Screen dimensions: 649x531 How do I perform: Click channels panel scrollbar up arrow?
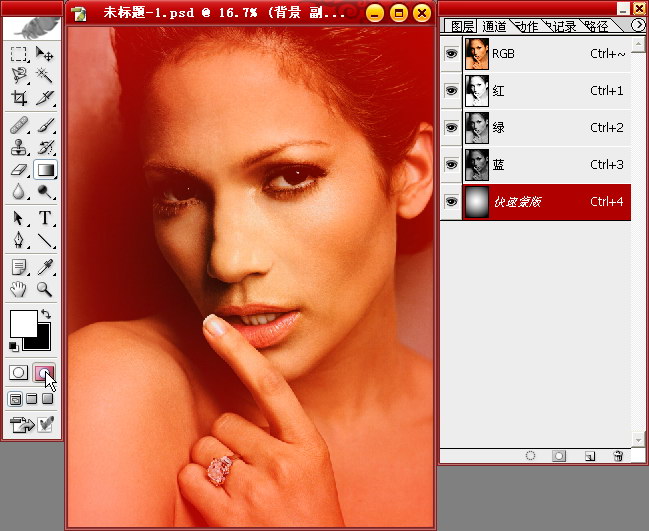click(638, 44)
